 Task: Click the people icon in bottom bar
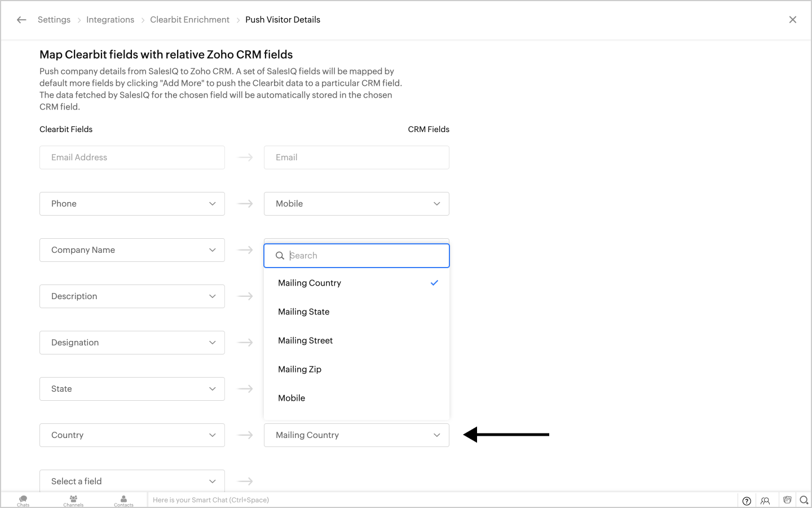[x=765, y=501]
